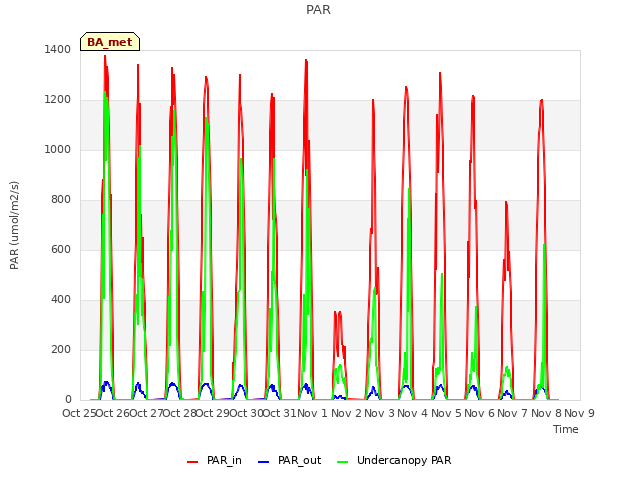Click the 600 y-axis tick label

click(61, 249)
